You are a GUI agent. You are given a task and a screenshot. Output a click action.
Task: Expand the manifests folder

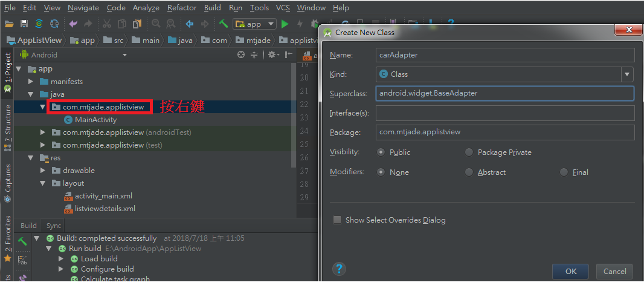pyautogui.click(x=31, y=82)
